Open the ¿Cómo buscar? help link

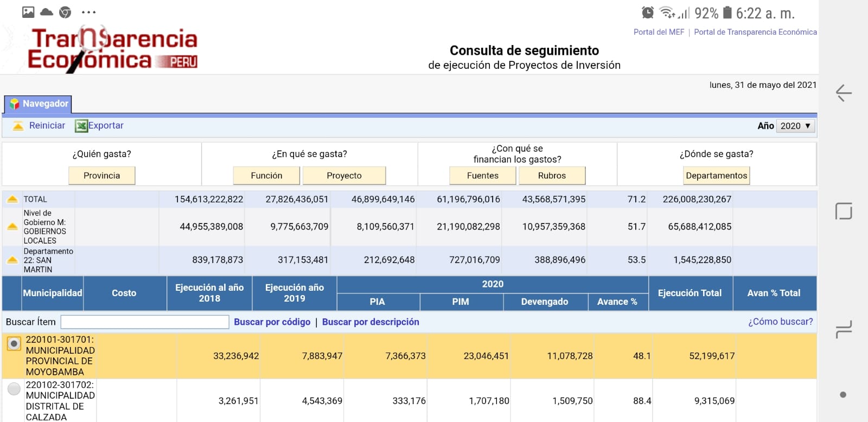(x=780, y=322)
